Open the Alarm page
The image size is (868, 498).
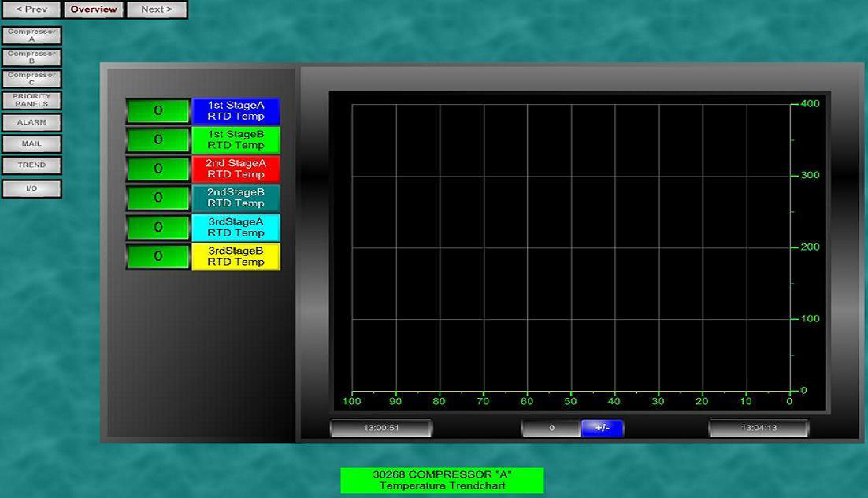pyautogui.click(x=32, y=122)
